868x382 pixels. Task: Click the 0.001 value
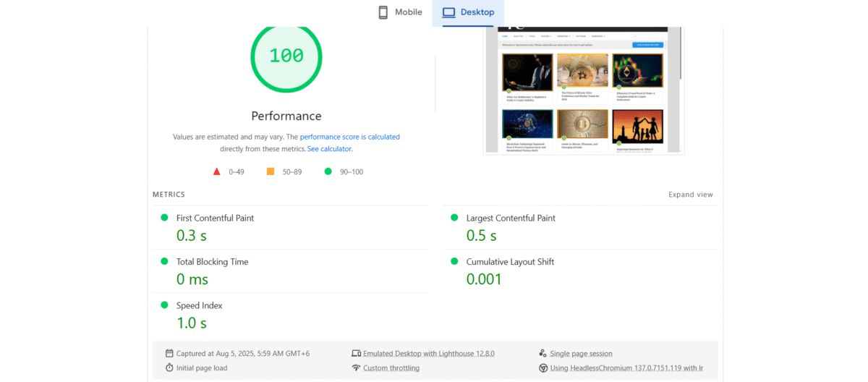[484, 279]
